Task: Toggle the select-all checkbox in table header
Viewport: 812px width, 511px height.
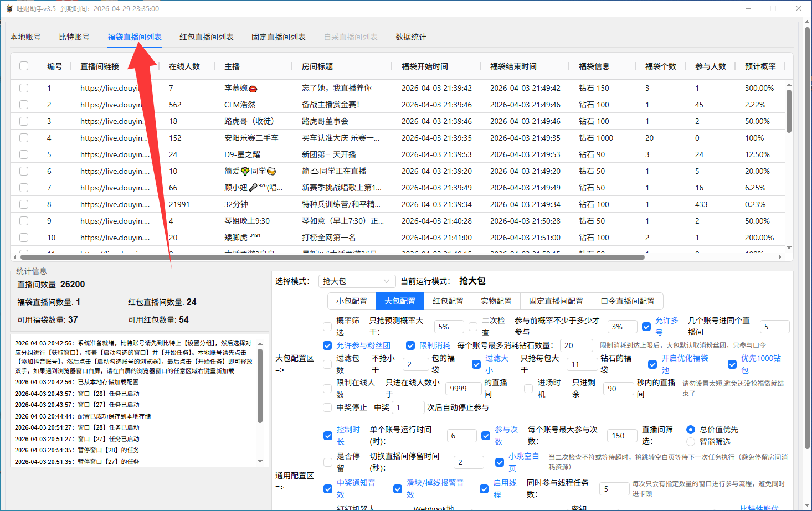Action: pos(23,65)
